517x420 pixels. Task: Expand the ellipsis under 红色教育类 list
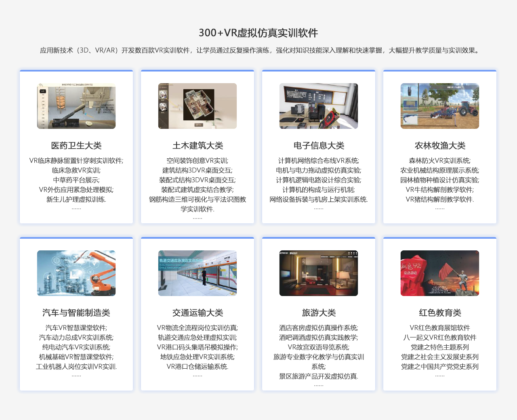440,376
